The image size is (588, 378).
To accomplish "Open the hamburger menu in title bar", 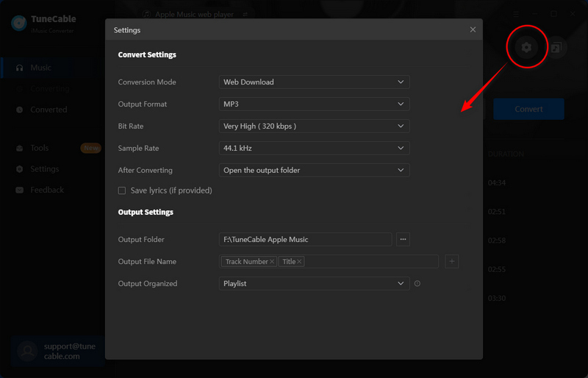I will 516,14.
